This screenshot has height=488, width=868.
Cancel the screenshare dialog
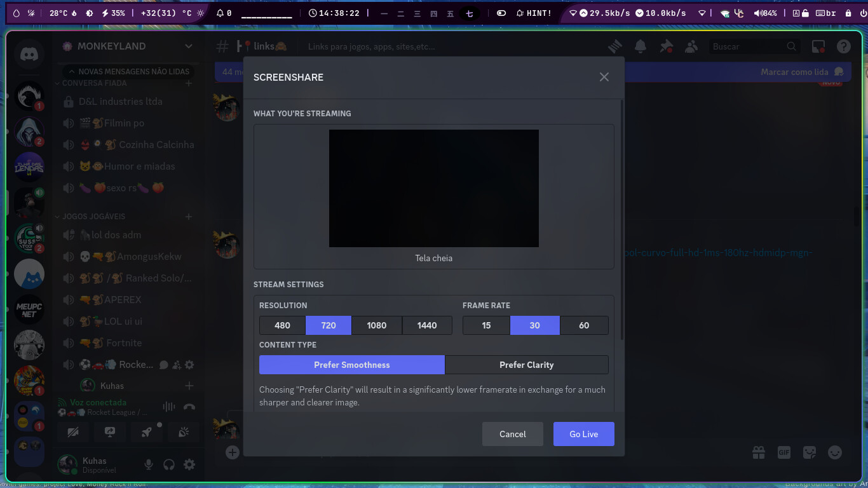pos(513,434)
